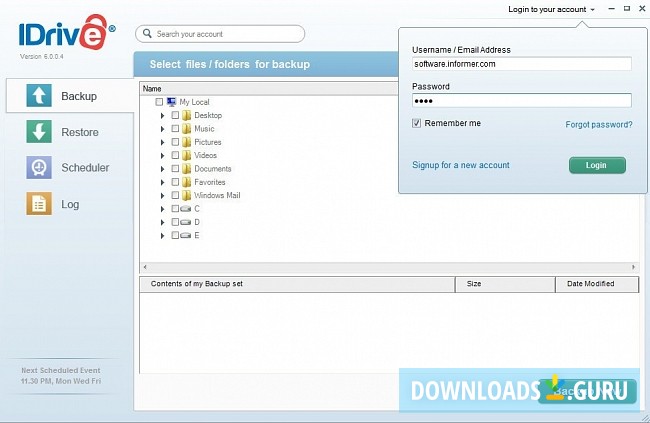This screenshot has width=650, height=423.
Task: Expand the D drive tree node
Action: [x=162, y=223]
